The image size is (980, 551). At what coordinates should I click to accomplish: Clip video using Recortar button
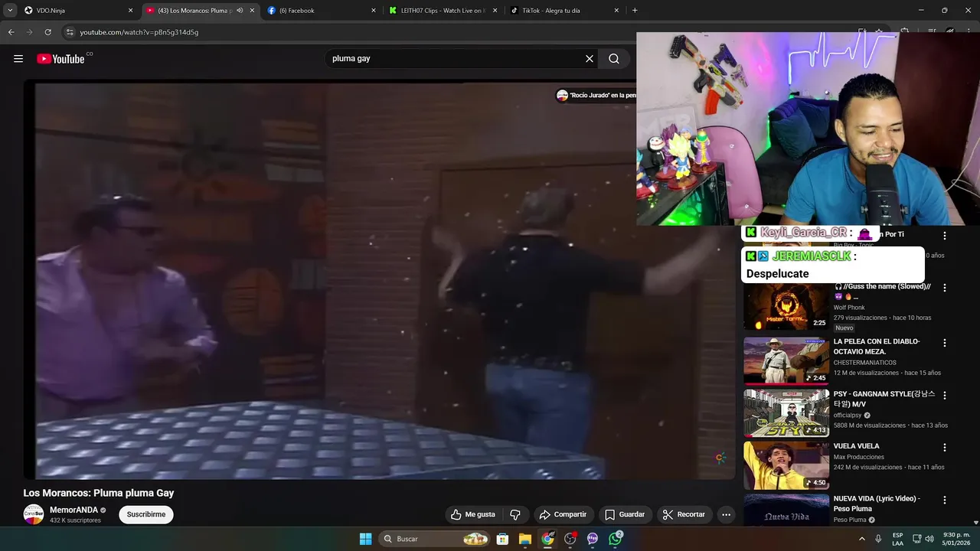(684, 514)
